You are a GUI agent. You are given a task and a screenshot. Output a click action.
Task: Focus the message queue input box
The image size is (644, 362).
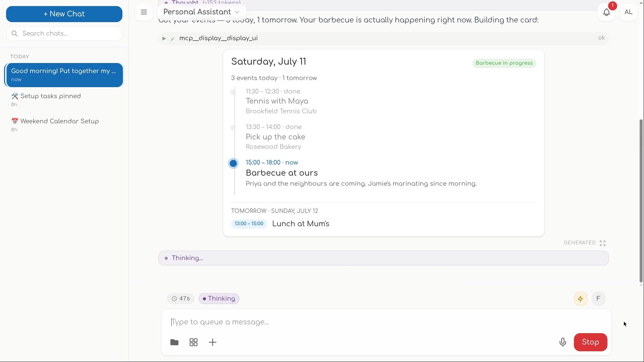point(386,322)
